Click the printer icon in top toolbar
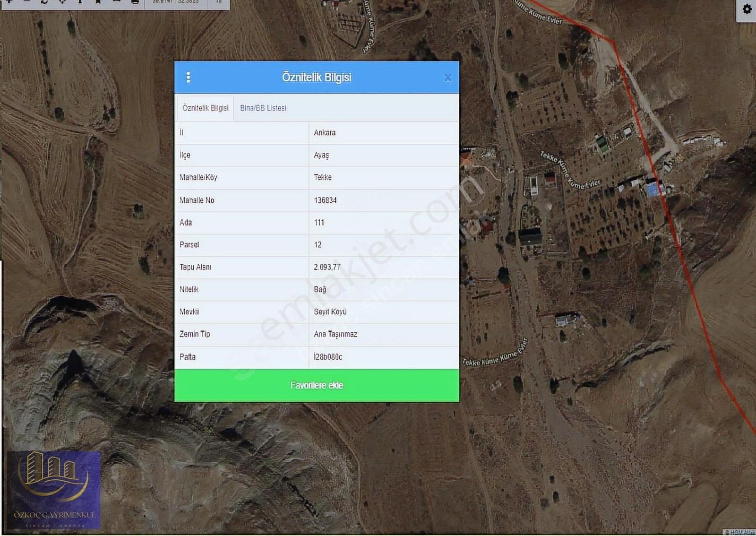Viewport: 756px width, 536px height. [135, 1]
